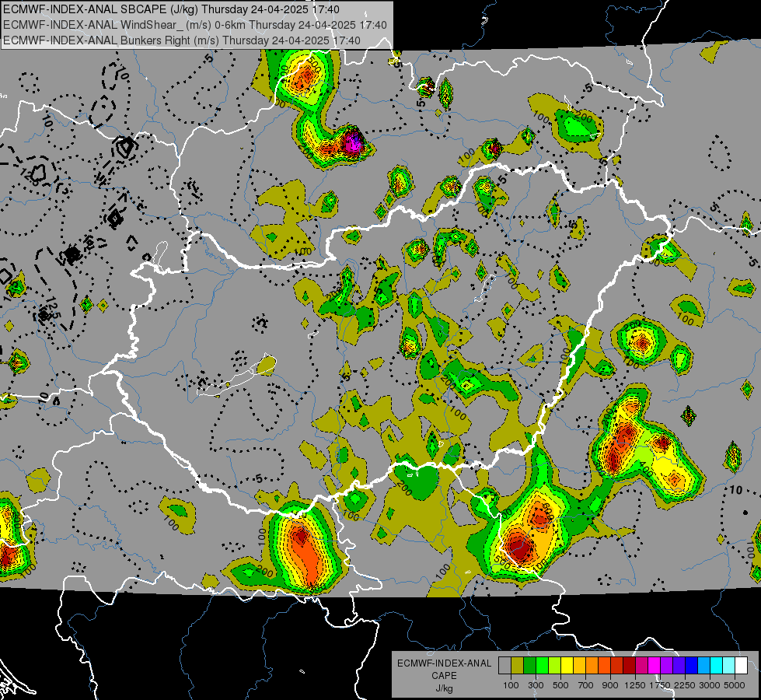Click the 300 label on the legend scale
This screenshot has width=761, height=700.
(536, 685)
